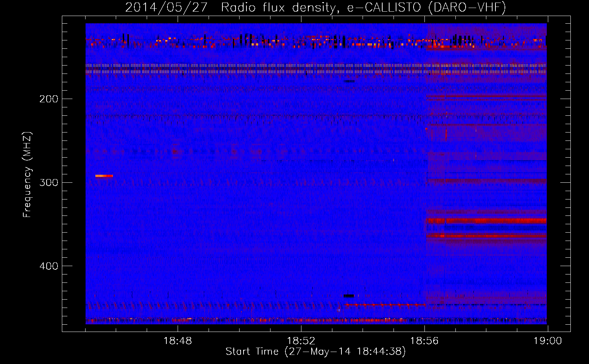This screenshot has width=589, height=364.
Task: Click the plot title 'Radio flux density, e-CALLISTO (DARO-VHF)'
Action: pyautogui.click(x=363, y=7)
